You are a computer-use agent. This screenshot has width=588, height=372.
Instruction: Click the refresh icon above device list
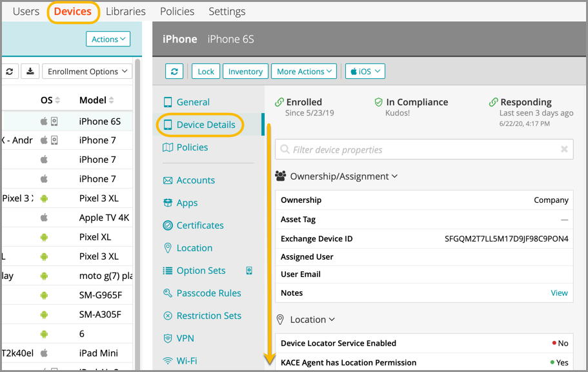[10, 71]
